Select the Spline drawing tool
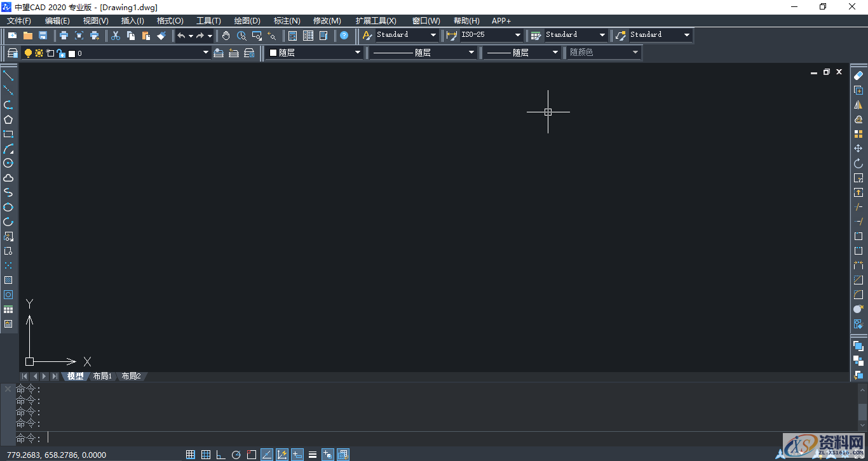868x461 pixels. 8,192
